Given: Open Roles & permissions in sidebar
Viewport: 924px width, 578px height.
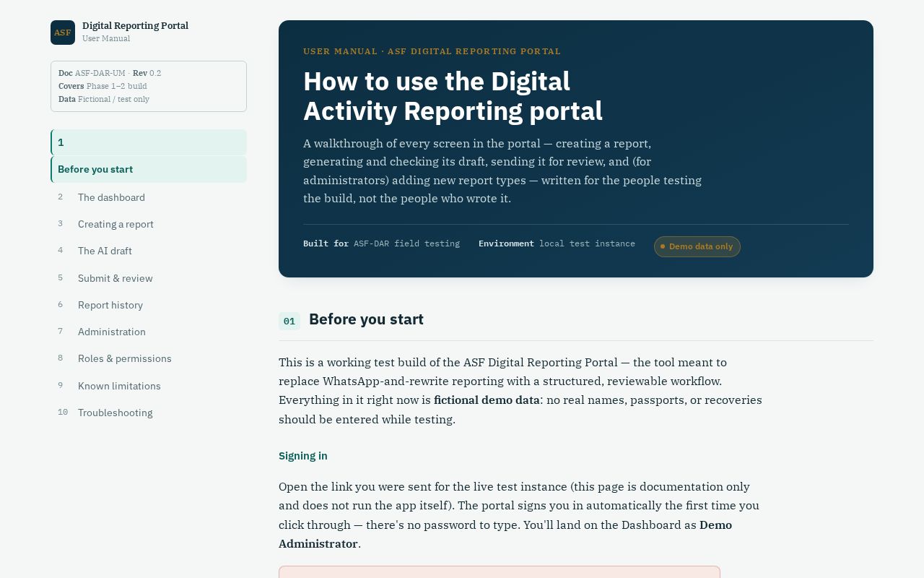Looking at the screenshot, I should point(149,358).
